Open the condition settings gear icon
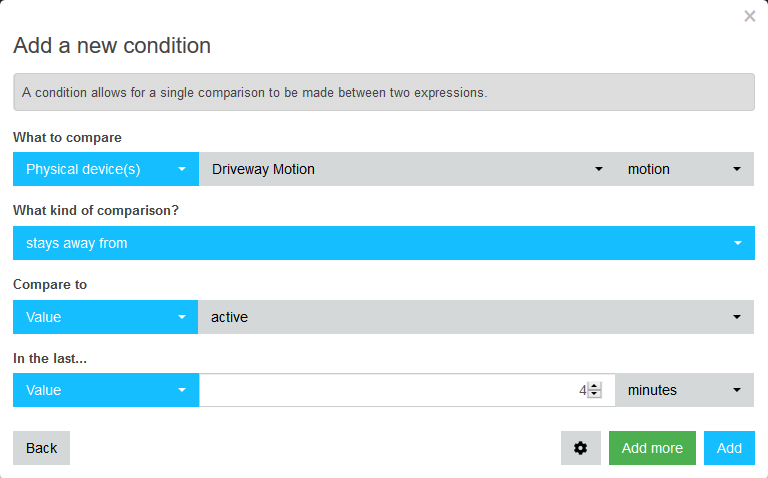 coord(580,448)
